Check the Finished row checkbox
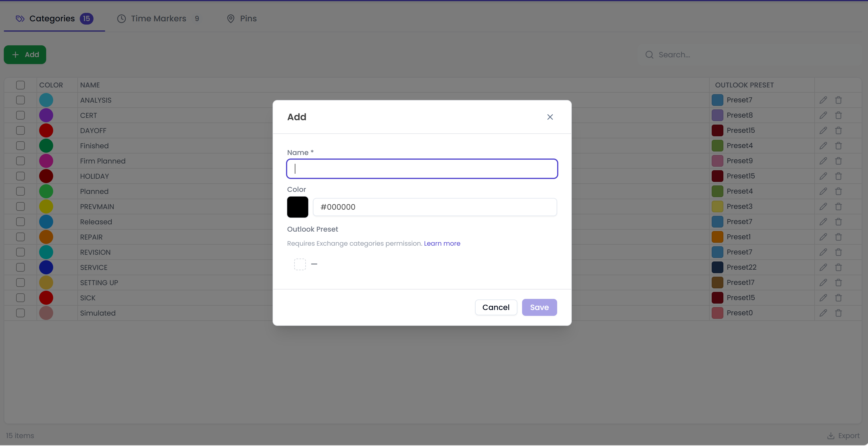Screen dimensions: 868x446 pos(20,146)
